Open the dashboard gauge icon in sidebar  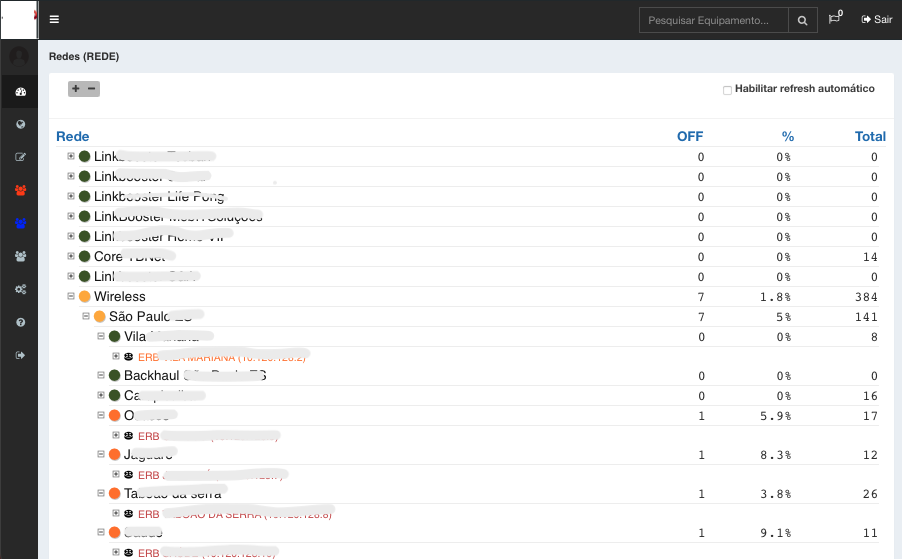(20, 92)
